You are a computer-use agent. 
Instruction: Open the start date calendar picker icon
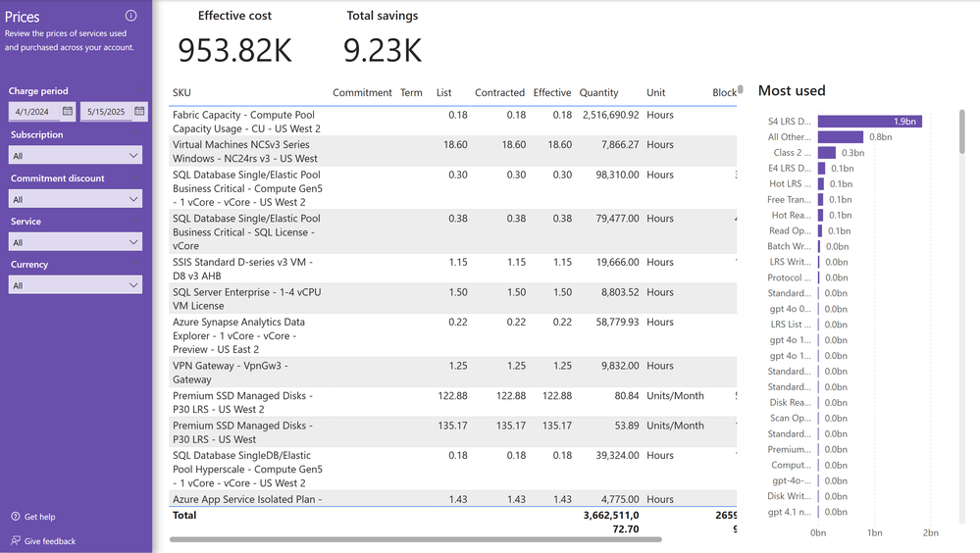[x=68, y=111]
